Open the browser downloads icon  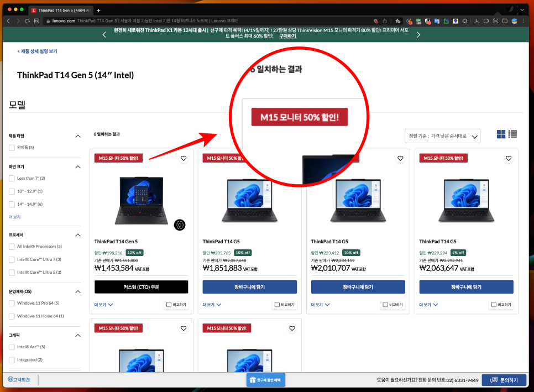477,21
